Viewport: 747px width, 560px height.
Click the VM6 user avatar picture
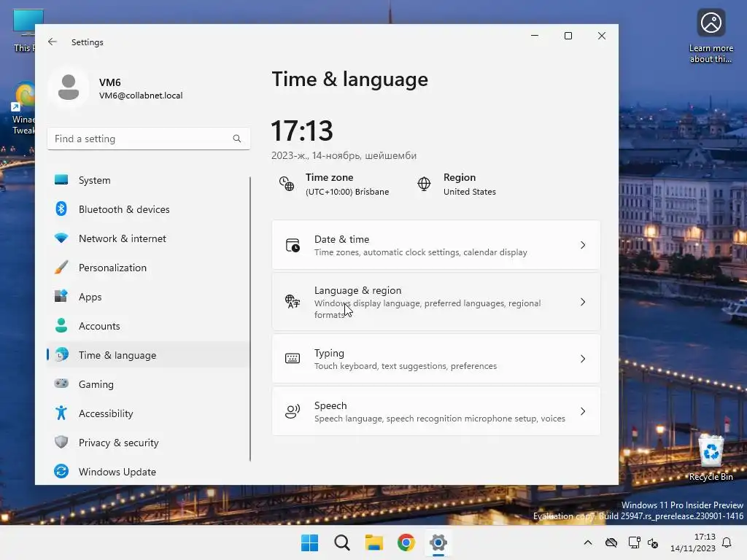coord(69,87)
